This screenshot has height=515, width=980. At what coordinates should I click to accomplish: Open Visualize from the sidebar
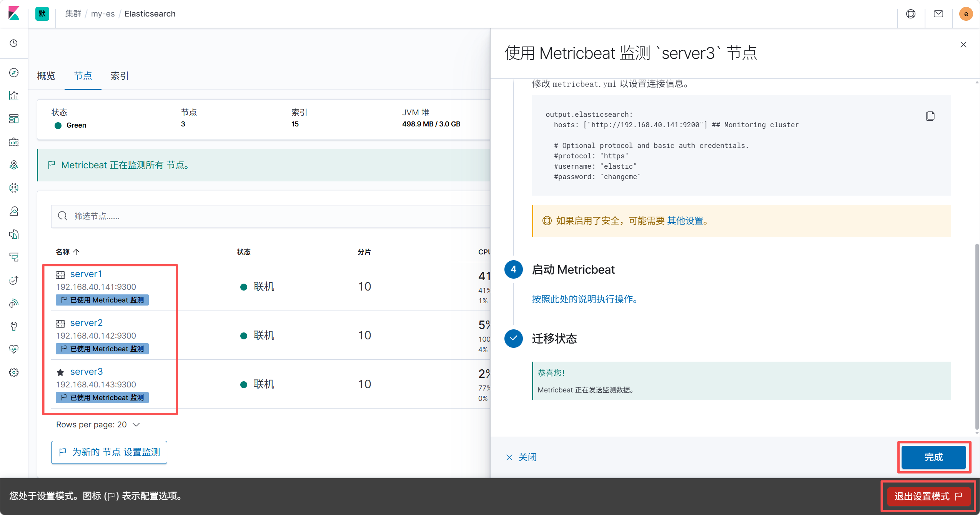pyautogui.click(x=14, y=96)
